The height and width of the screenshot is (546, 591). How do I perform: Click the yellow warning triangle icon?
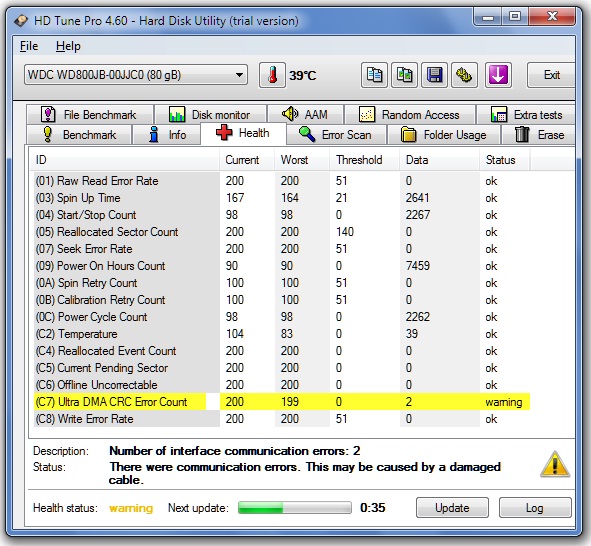pyautogui.click(x=555, y=464)
